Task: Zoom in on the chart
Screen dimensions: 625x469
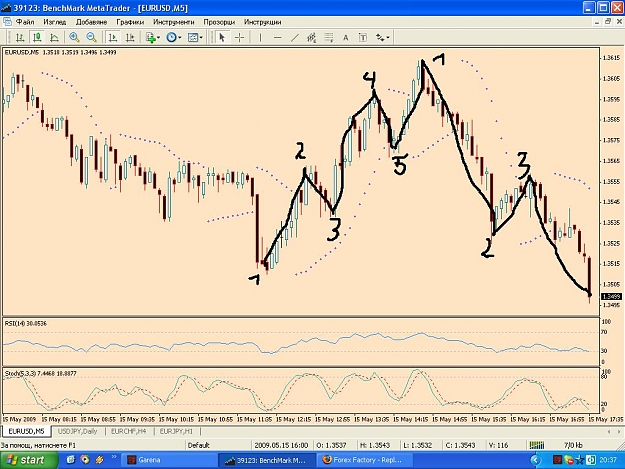Action: (74, 37)
